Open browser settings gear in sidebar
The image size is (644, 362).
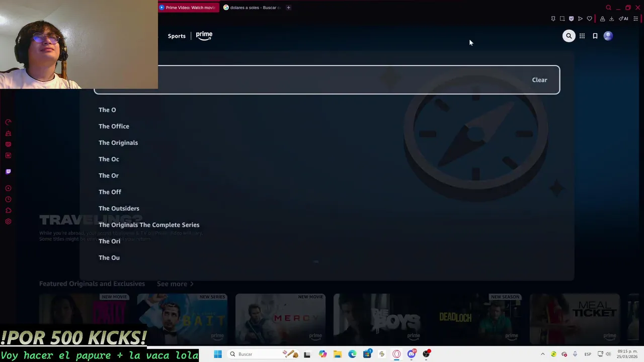pyautogui.click(x=8, y=221)
